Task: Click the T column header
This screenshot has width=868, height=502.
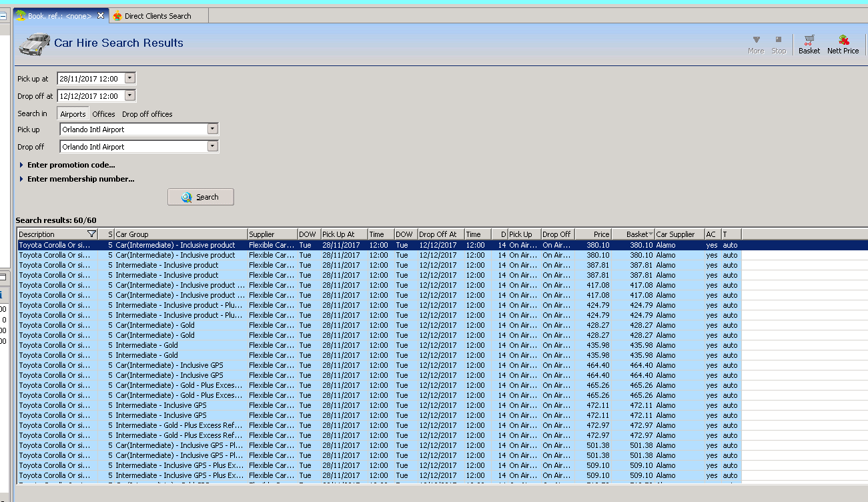Action: (x=731, y=234)
